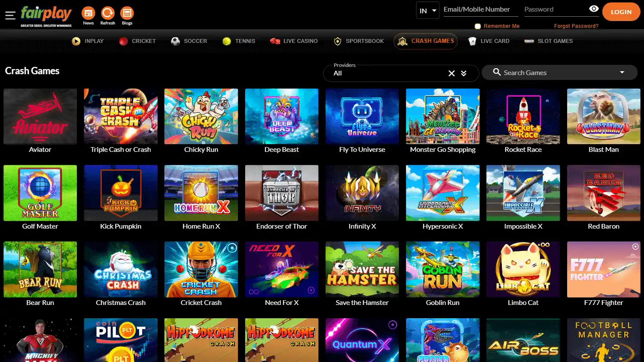Open the Bear Run game
This screenshot has height=362, width=644.
pos(40,269)
